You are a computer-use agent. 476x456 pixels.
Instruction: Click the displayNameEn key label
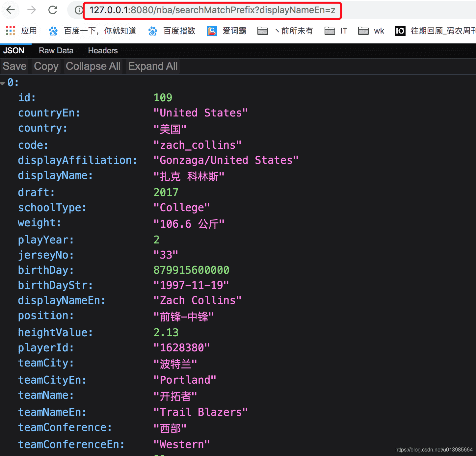(62, 300)
